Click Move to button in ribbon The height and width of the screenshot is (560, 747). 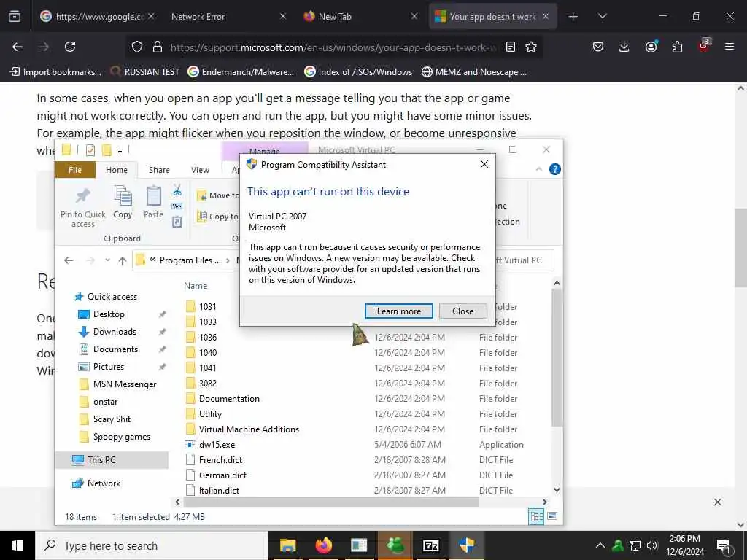217,195
